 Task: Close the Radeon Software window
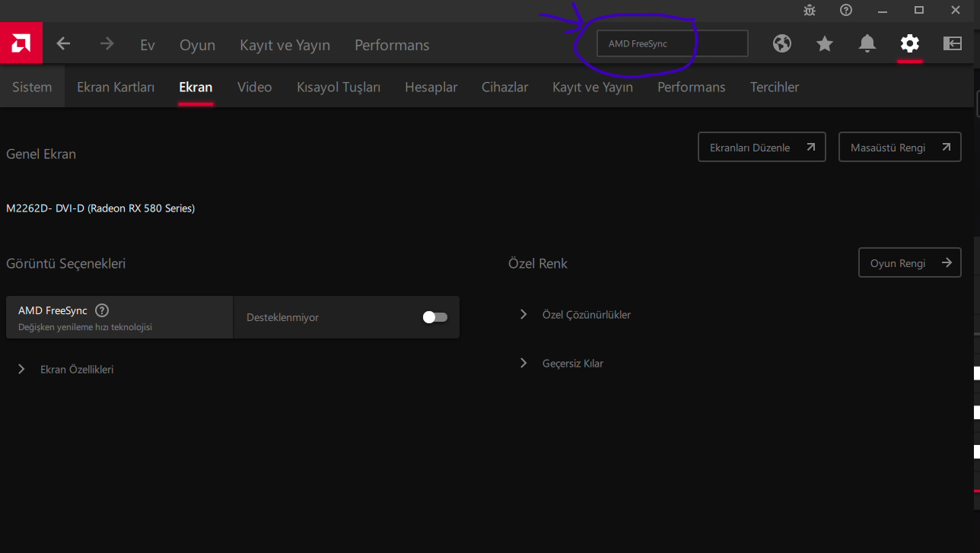[x=956, y=10]
